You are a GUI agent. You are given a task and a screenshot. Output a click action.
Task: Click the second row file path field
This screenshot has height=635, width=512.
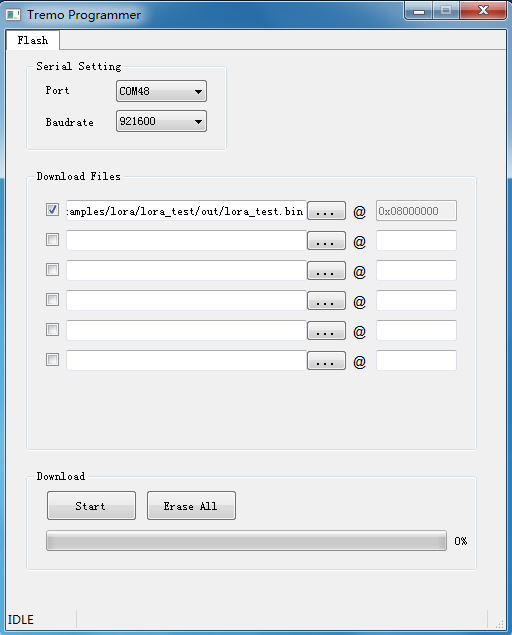(186, 241)
